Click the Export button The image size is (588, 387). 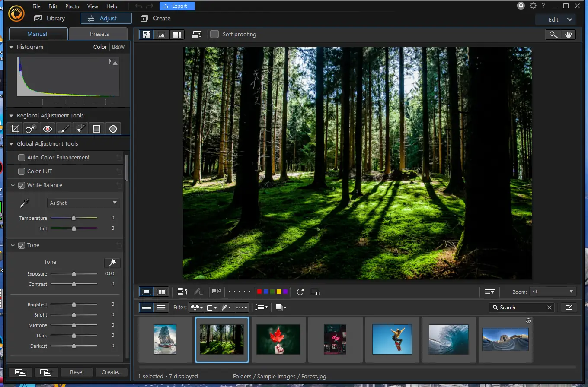click(177, 6)
